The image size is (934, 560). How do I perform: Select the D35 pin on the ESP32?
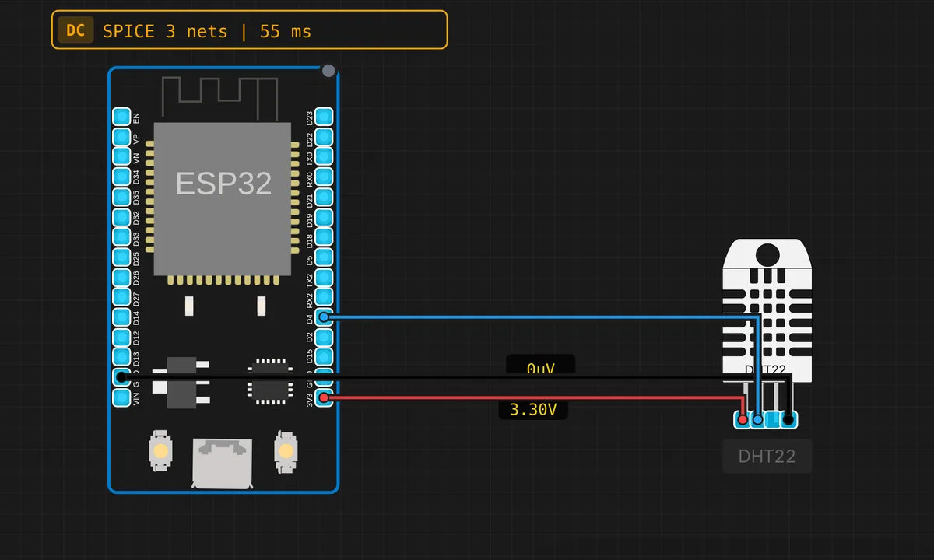121,197
